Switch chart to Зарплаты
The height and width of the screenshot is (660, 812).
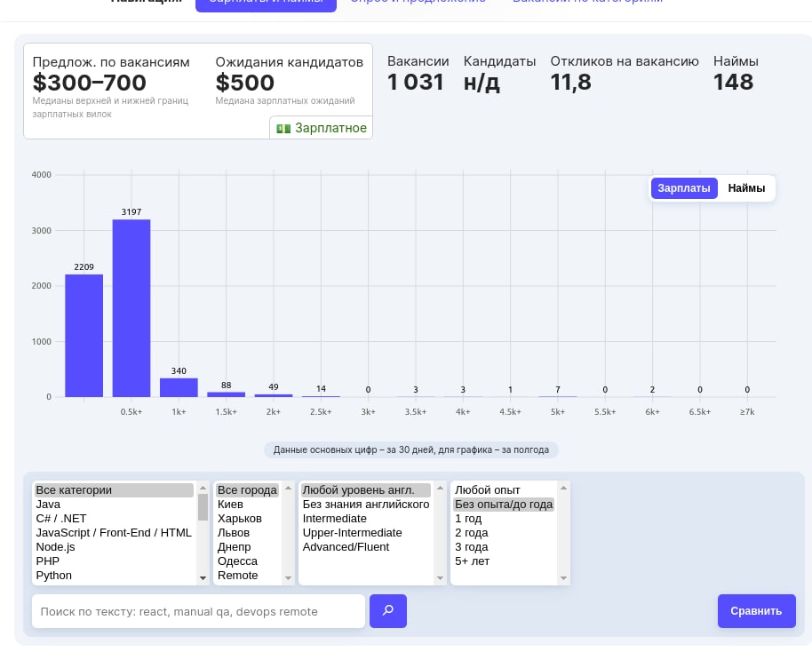click(683, 188)
